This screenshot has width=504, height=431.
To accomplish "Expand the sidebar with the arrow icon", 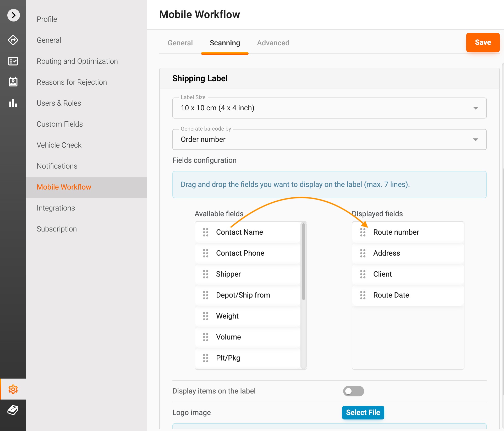I will [13, 15].
